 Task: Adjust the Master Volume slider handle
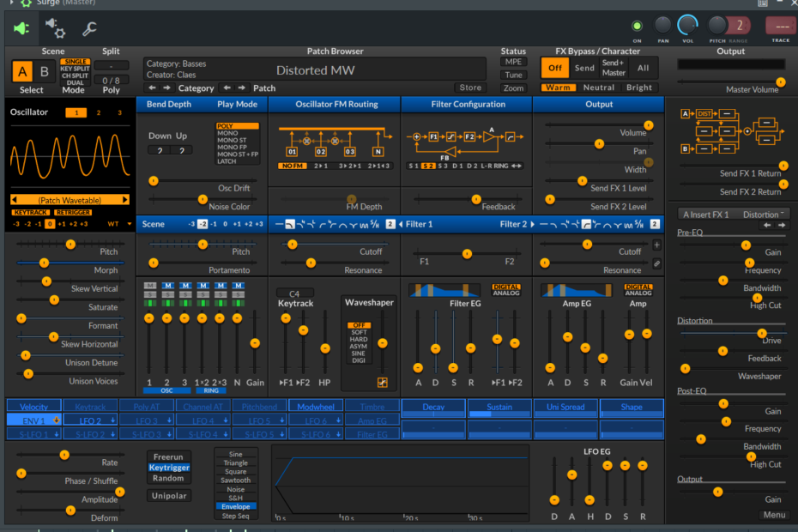pyautogui.click(x=780, y=82)
